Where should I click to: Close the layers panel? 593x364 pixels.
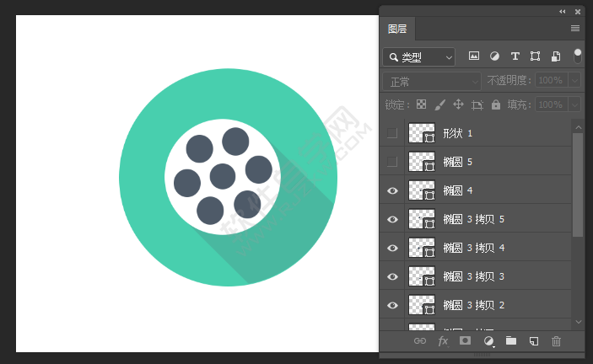pyautogui.click(x=578, y=12)
